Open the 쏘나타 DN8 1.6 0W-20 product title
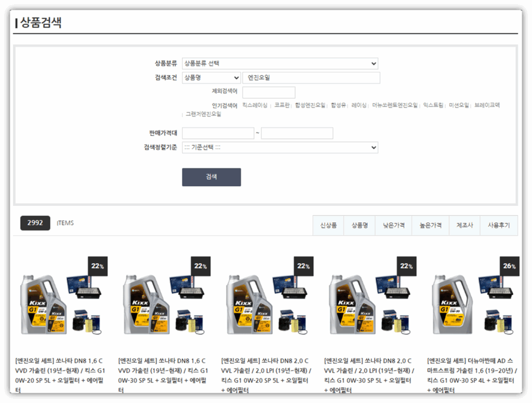The image size is (532, 403). point(60,371)
